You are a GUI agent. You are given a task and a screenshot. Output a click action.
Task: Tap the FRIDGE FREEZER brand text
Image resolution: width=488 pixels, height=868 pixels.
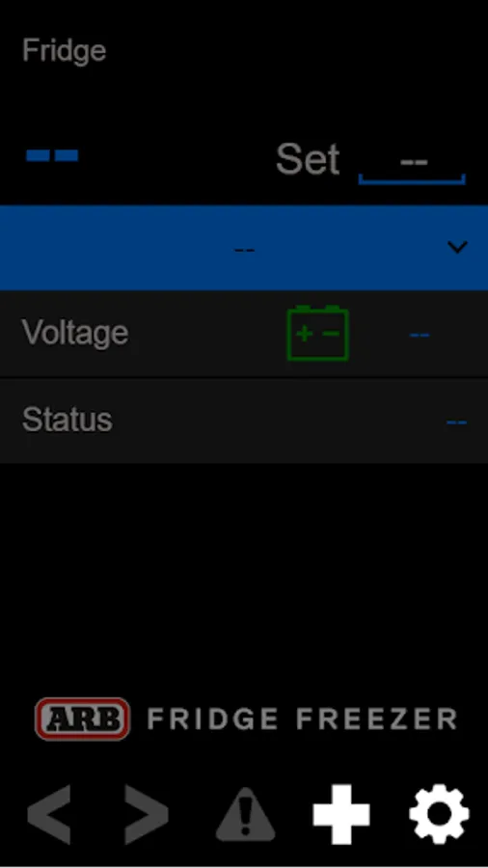pyautogui.click(x=302, y=719)
